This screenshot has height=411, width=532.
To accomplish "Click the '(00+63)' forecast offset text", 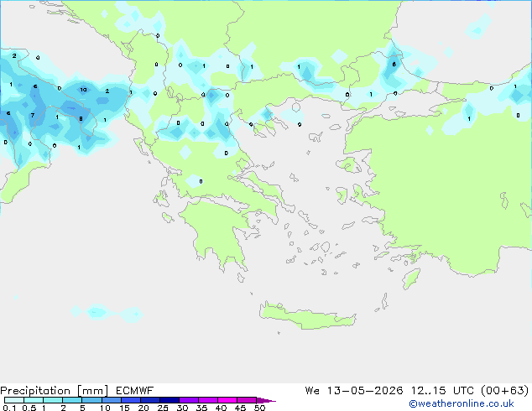I will (505, 391).
